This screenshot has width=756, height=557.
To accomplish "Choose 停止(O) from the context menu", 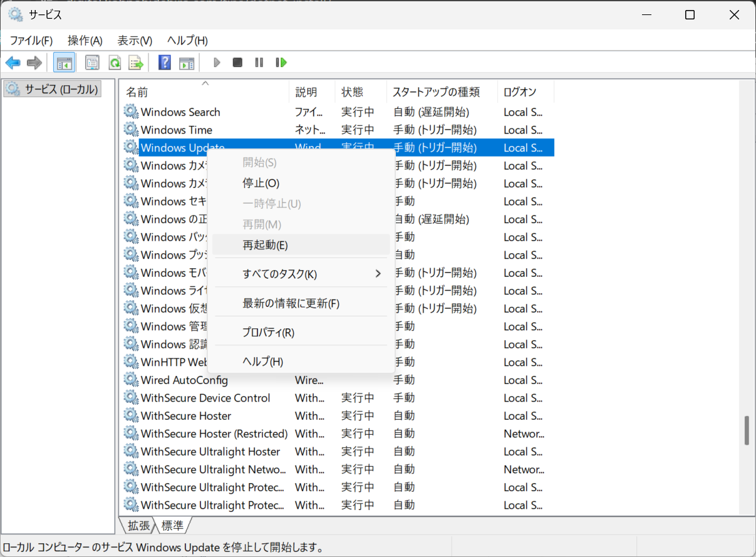I will click(x=261, y=183).
